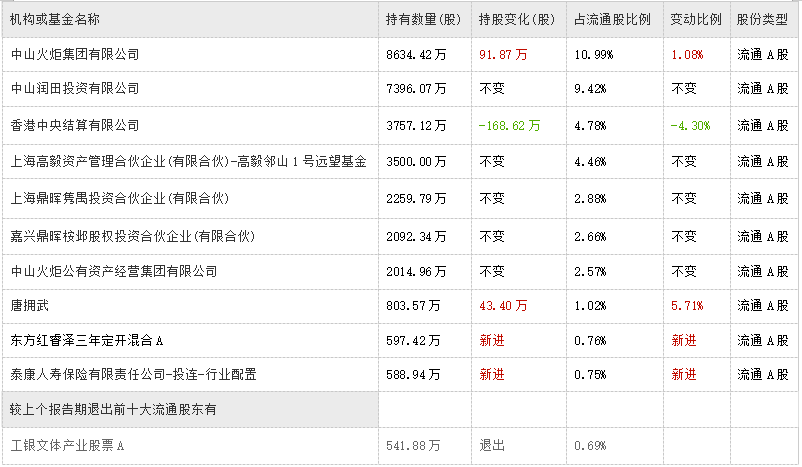Screen dimensions: 802x467
Task: Open 香港中央结算有限公司 shareholder entry
Action: pyautogui.click(x=74, y=126)
